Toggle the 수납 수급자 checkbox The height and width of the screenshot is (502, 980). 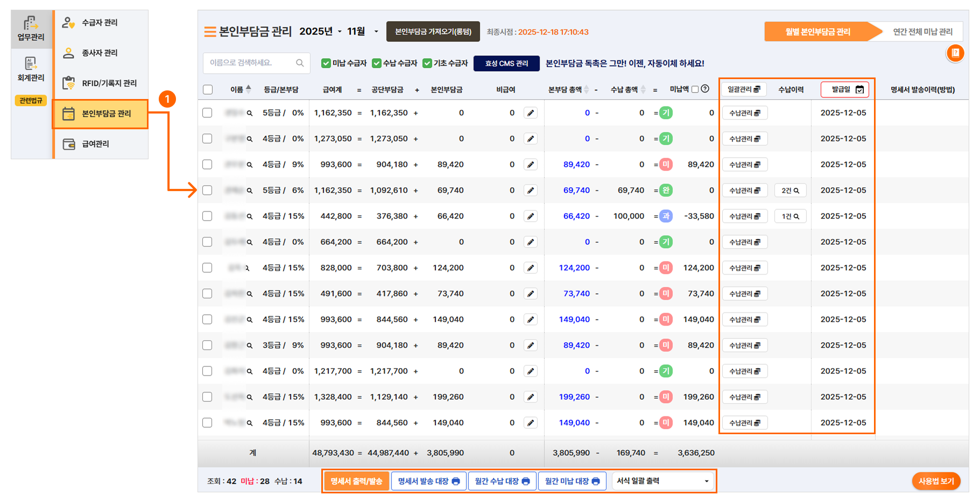[x=377, y=63]
